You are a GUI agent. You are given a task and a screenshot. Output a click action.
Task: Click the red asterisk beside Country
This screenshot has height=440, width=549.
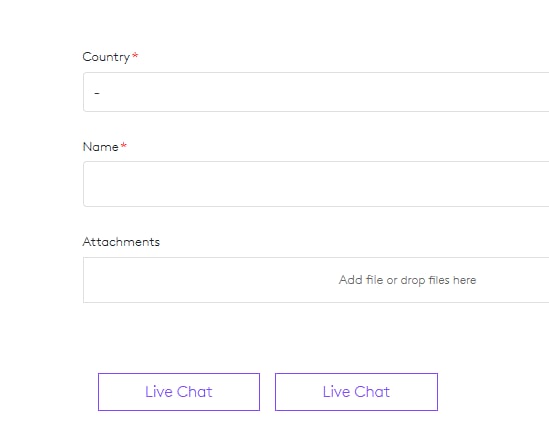tap(135, 55)
